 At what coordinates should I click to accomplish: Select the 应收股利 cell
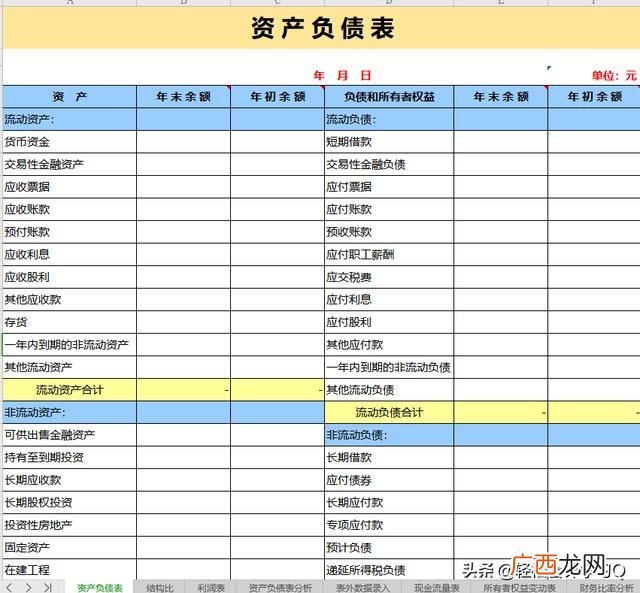pyautogui.click(x=69, y=277)
